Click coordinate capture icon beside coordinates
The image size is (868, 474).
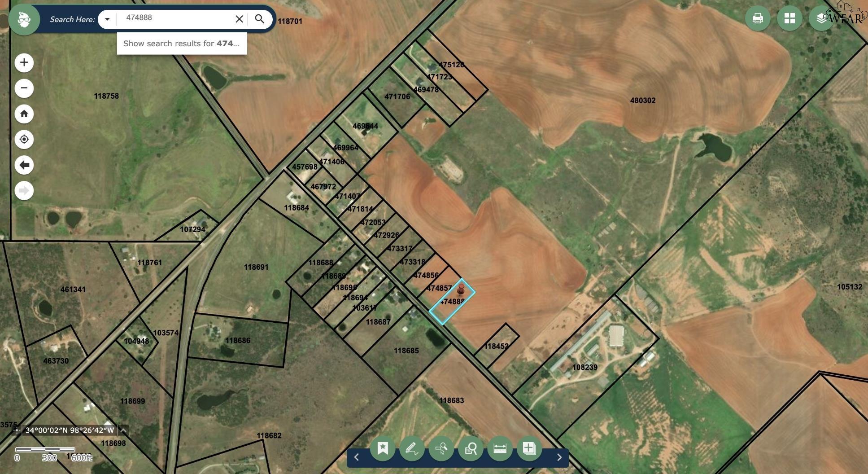point(17,430)
